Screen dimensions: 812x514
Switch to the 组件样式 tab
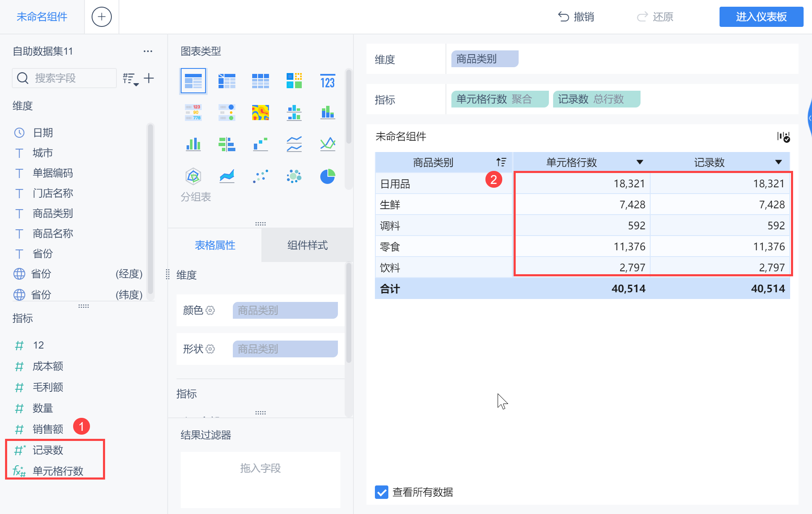point(307,245)
